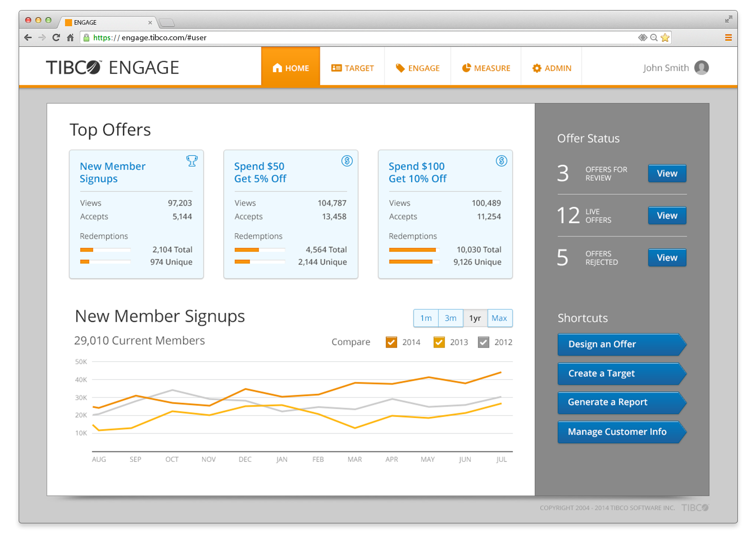Click the John Smith avatar icon
This screenshot has height=539, width=756.
click(x=702, y=68)
